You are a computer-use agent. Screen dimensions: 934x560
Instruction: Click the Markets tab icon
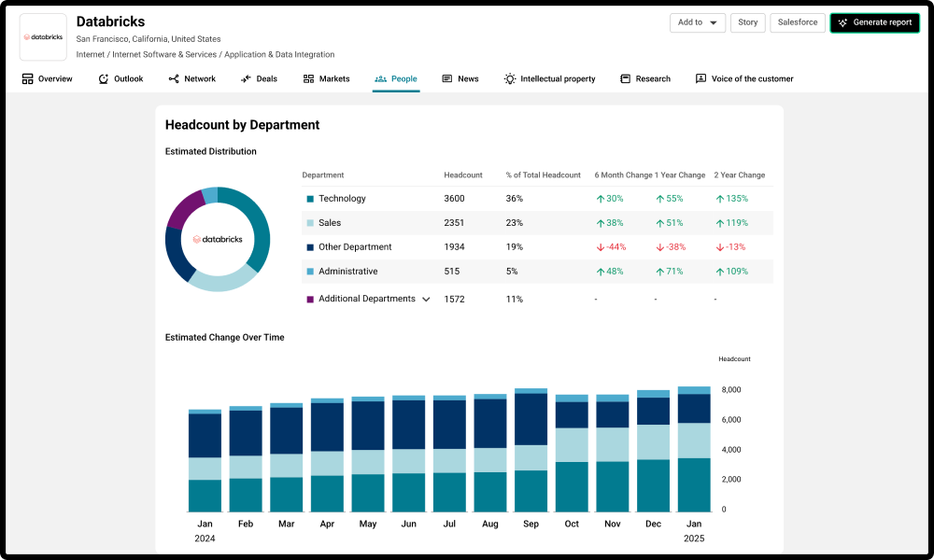coord(309,79)
